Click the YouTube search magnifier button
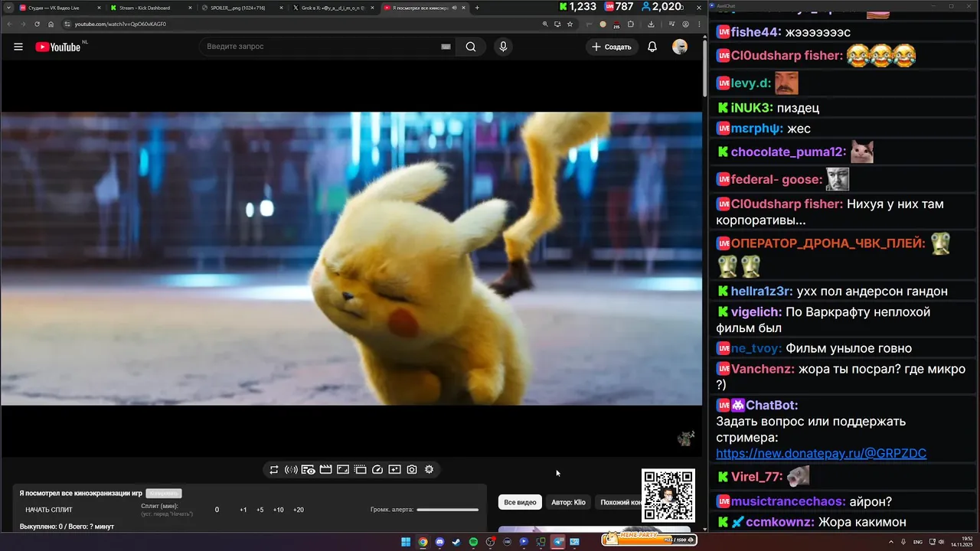This screenshot has width=980, height=551. tap(470, 47)
